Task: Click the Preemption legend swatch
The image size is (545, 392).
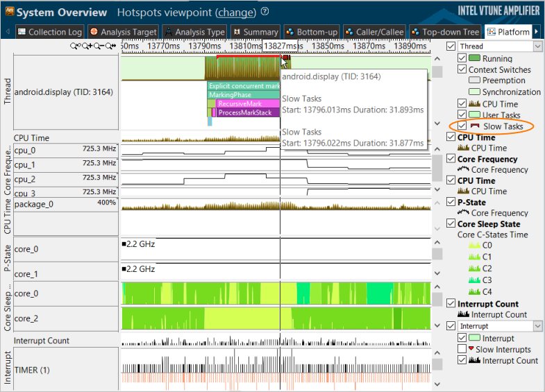Action: point(474,80)
